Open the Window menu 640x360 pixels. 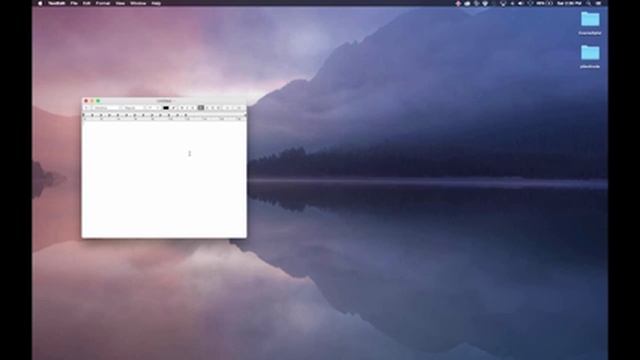(x=138, y=3)
